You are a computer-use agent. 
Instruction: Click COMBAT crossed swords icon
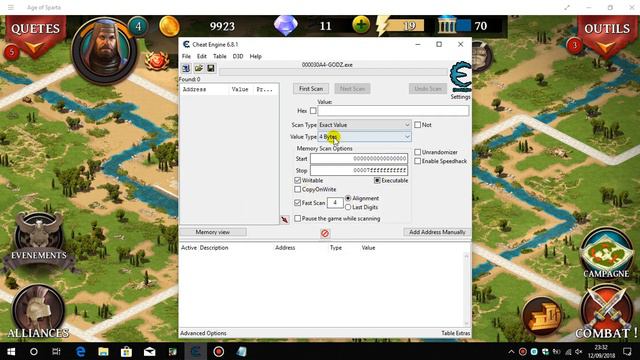pyautogui.click(x=606, y=312)
